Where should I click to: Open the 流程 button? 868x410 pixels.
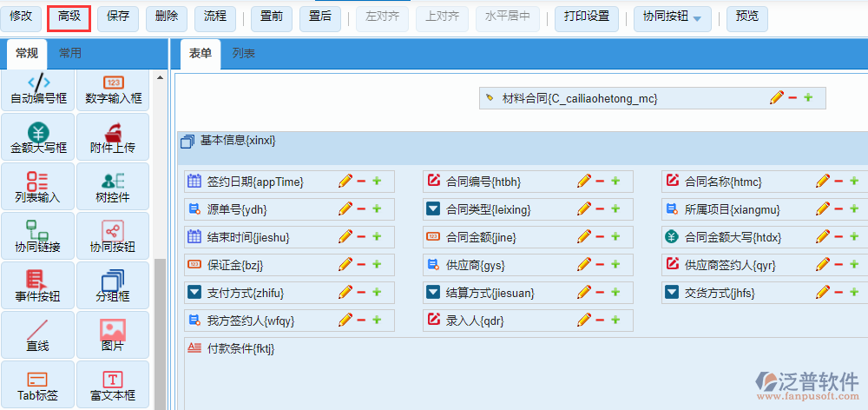(215, 17)
